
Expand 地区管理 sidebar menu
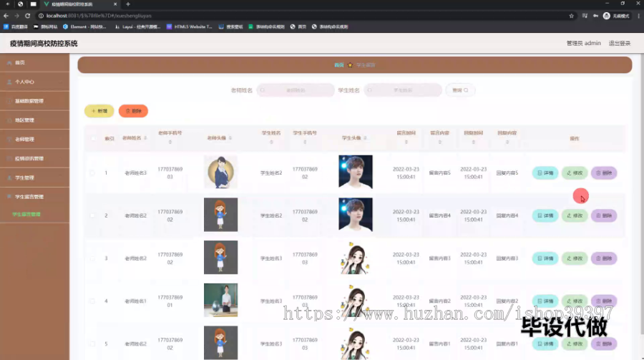34,120
